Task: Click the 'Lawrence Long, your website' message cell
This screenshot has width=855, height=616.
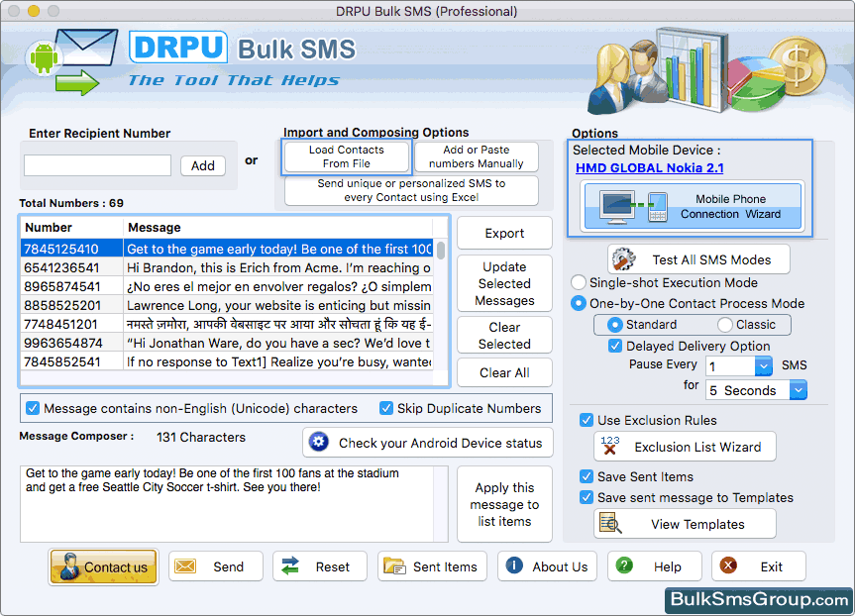Action: tap(278, 305)
